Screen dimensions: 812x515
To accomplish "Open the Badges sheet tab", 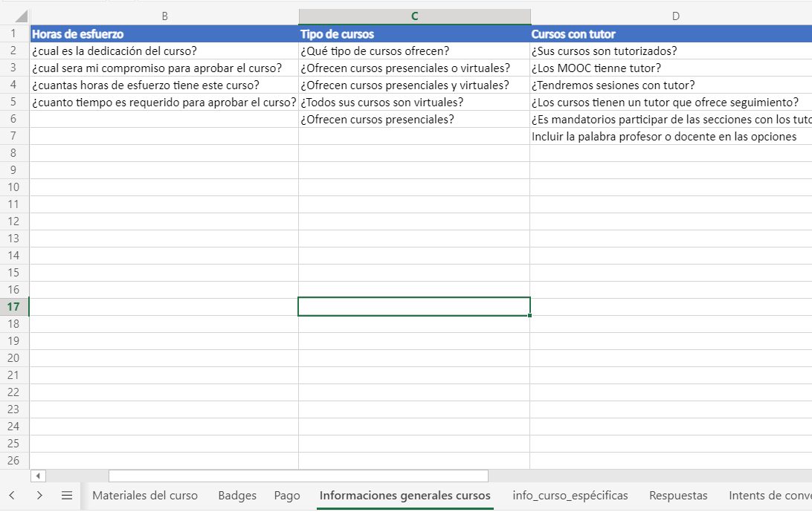I will pyautogui.click(x=237, y=496).
